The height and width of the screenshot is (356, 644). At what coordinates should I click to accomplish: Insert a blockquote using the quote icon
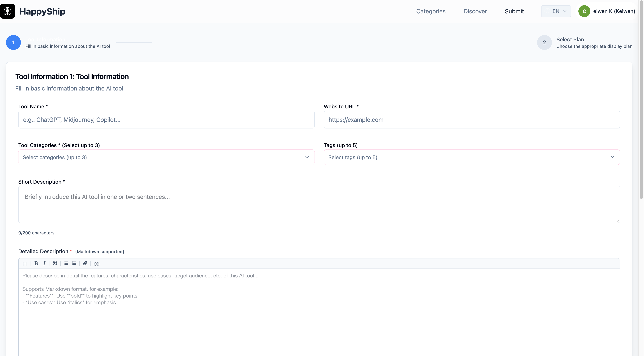click(x=55, y=263)
